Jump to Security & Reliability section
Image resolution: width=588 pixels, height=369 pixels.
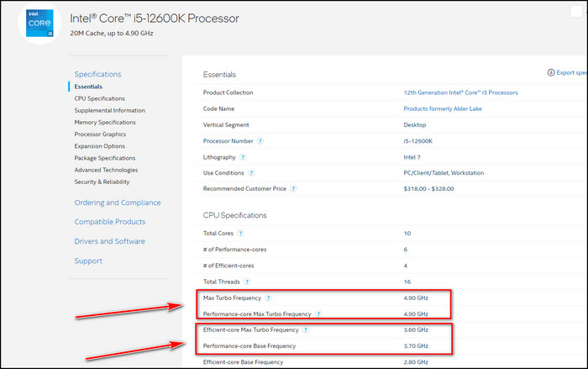[x=102, y=182]
